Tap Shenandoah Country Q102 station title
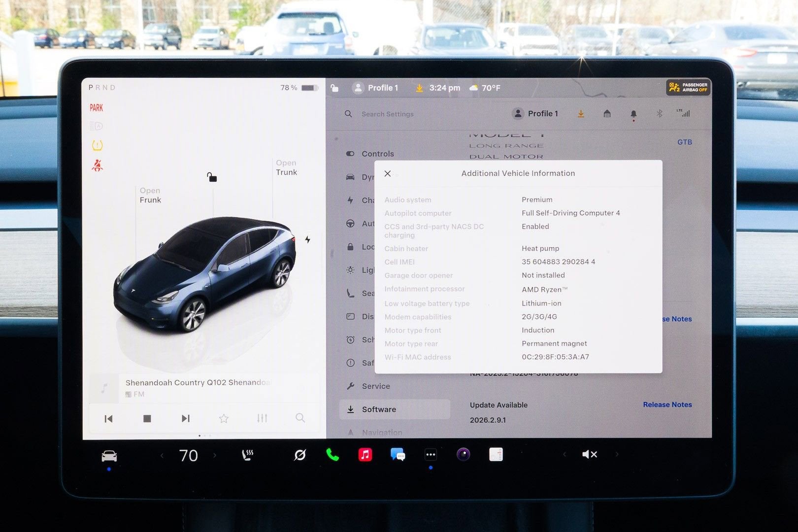 [198, 382]
